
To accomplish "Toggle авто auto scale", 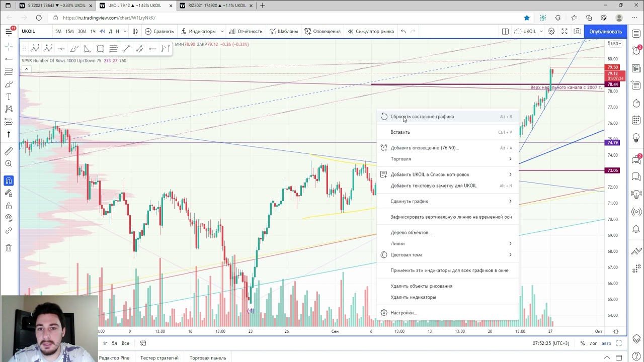I will [606, 343].
